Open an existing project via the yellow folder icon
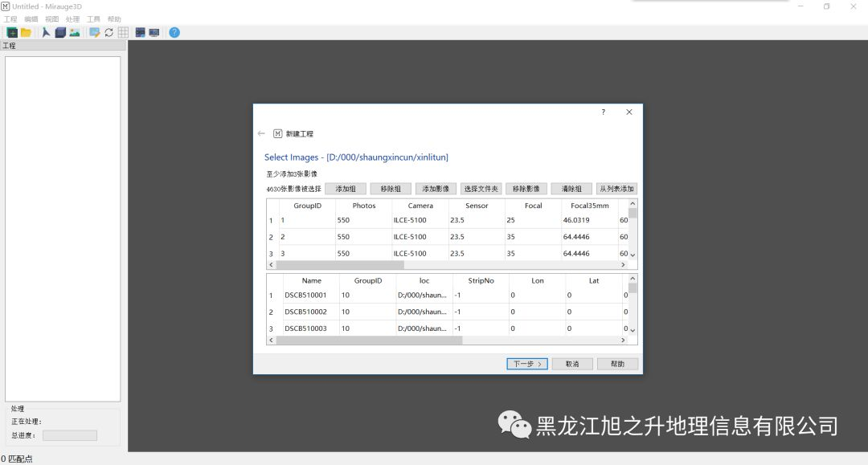868x465 pixels. pyautogui.click(x=27, y=32)
